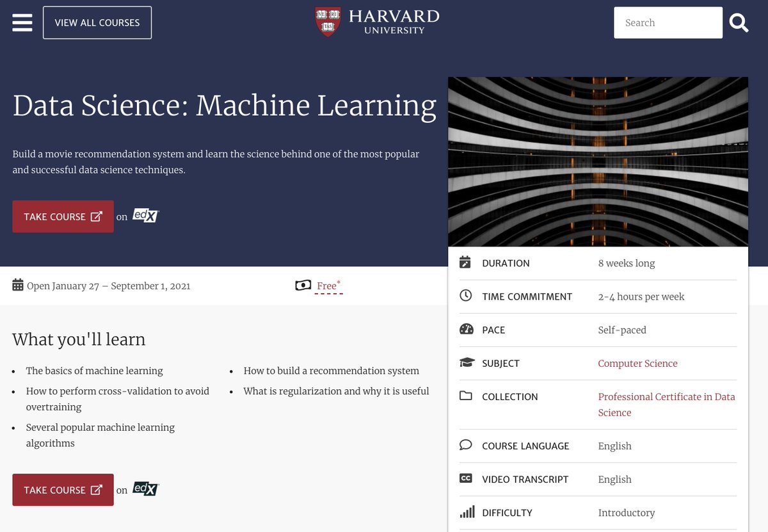This screenshot has height=532, width=768.
Task: Click the COURSE LANGUAGE label
Action: [x=525, y=446]
